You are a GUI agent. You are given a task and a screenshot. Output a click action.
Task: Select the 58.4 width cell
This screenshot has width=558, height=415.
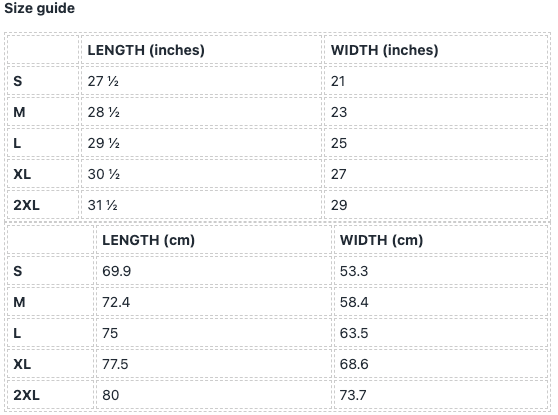coord(354,302)
